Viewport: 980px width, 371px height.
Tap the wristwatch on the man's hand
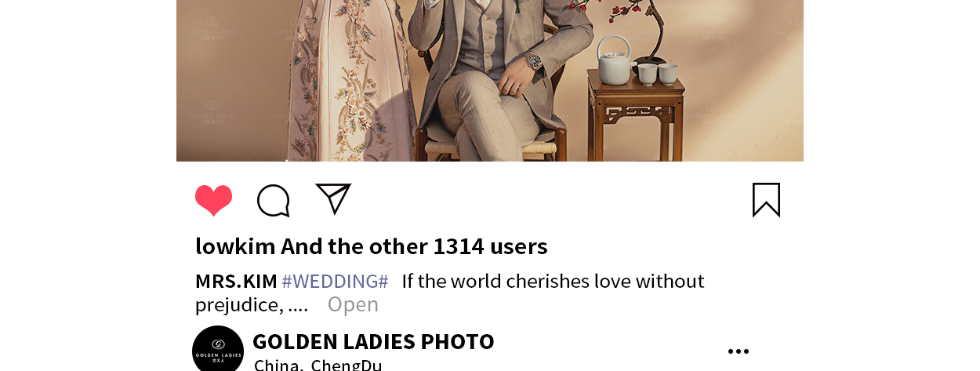tap(533, 61)
